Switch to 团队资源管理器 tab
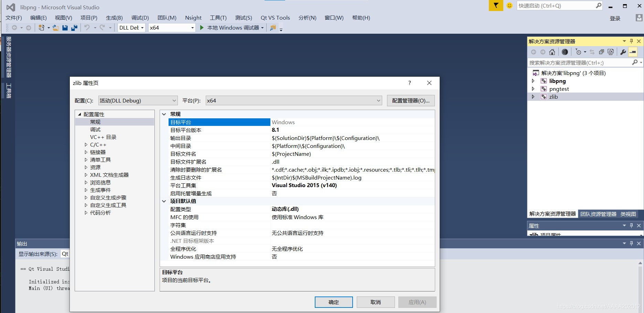The image size is (644, 313). click(599, 214)
